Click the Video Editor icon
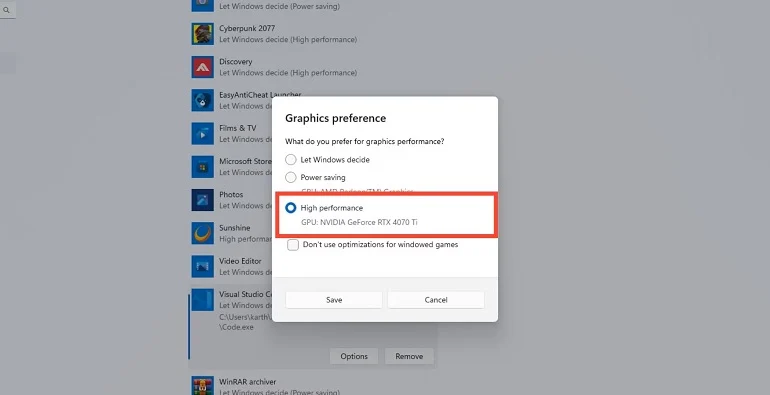Image resolution: width=770 pixels, height=395 pixels. coord(202,266)
